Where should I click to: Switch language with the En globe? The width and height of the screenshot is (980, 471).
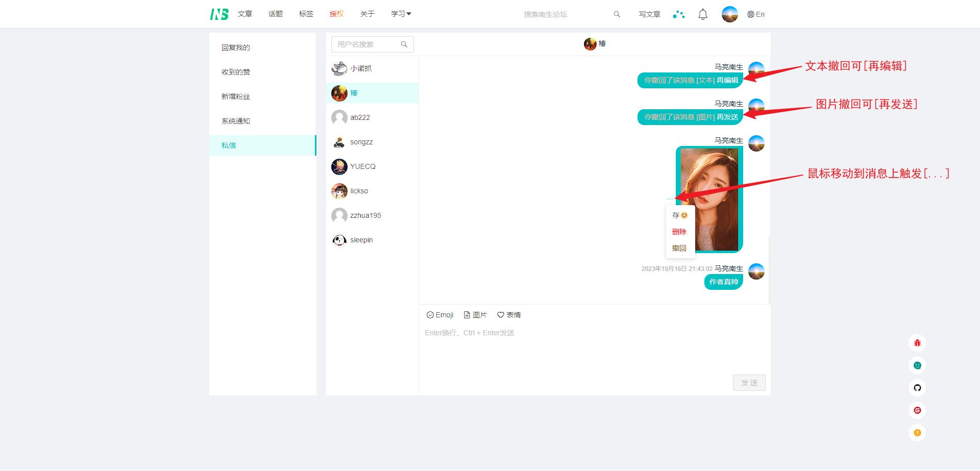[756, 14]
